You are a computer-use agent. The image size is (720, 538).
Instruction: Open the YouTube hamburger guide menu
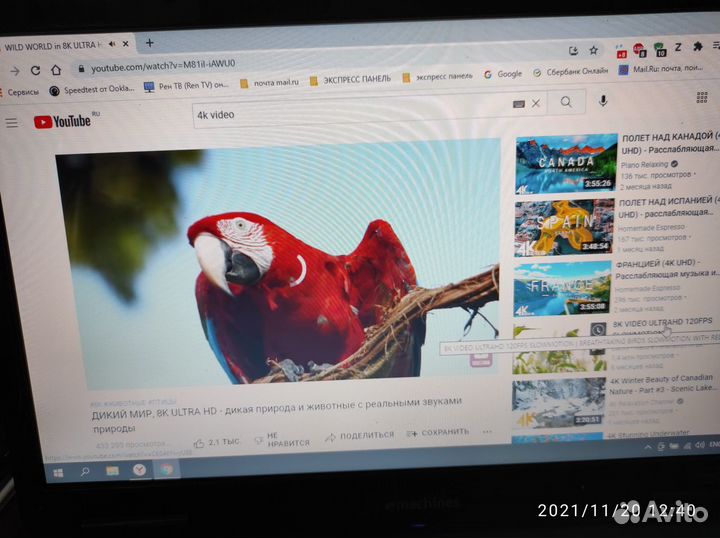tap(12, 122)
